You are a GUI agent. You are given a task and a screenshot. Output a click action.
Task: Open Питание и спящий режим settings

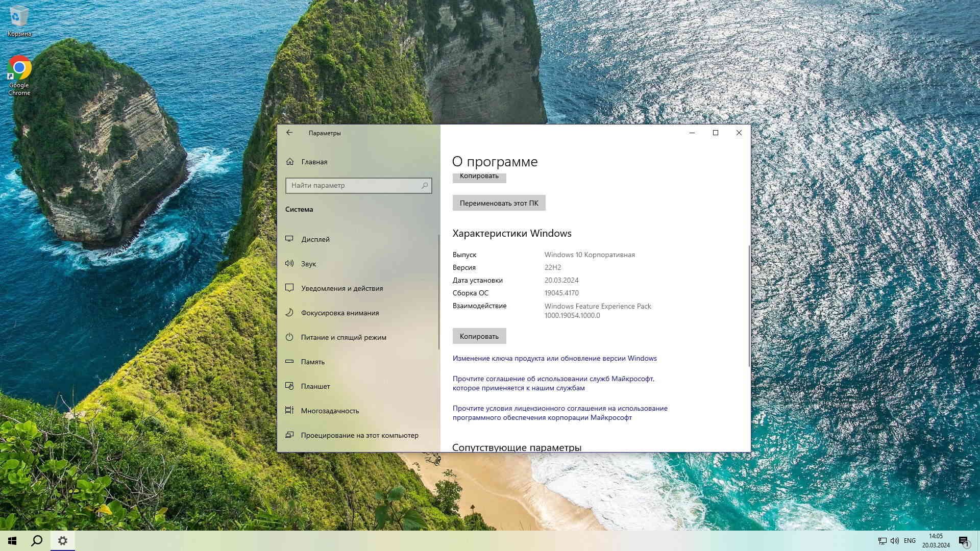tap(343, 337)
